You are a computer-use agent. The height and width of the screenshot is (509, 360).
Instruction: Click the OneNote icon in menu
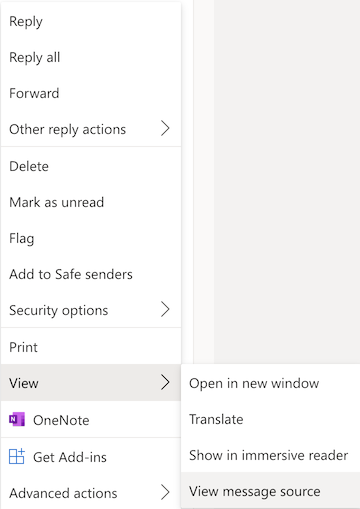(17, 419)
